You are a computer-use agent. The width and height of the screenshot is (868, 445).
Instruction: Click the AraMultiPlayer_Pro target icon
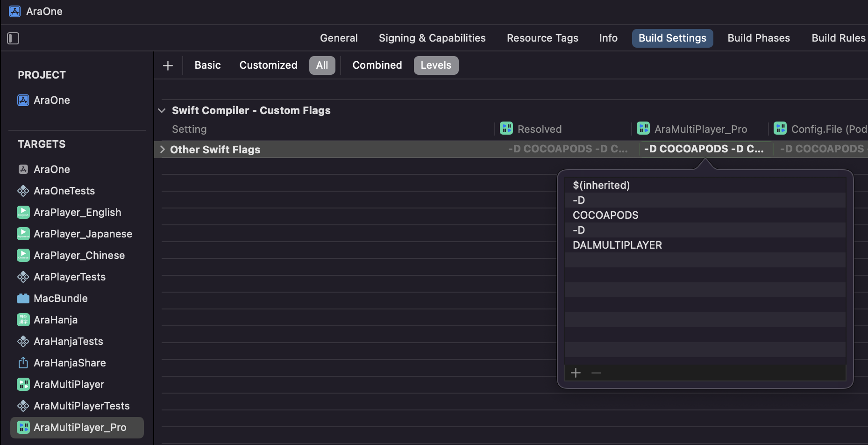pyautogui.click(x=23, y=427)
